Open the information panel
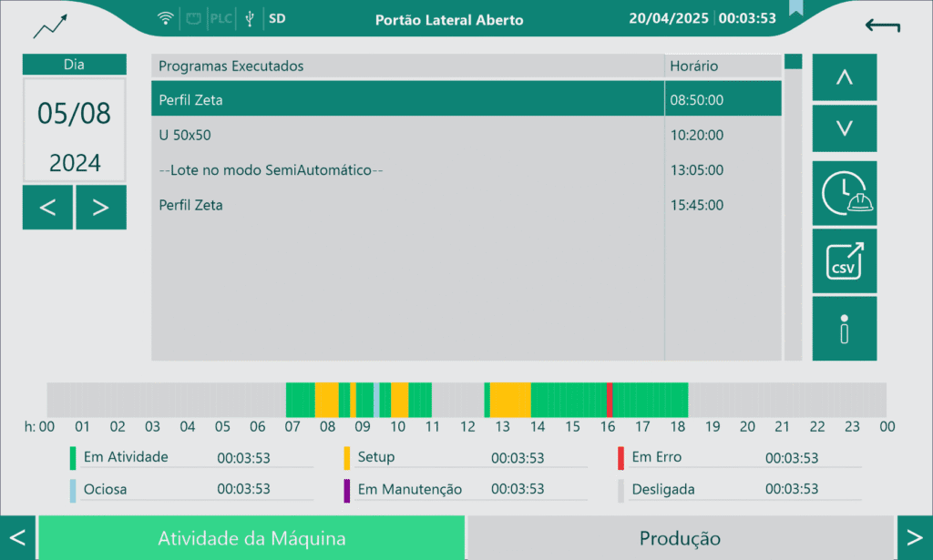Viewport: 933px width, 560px height. 844,328
